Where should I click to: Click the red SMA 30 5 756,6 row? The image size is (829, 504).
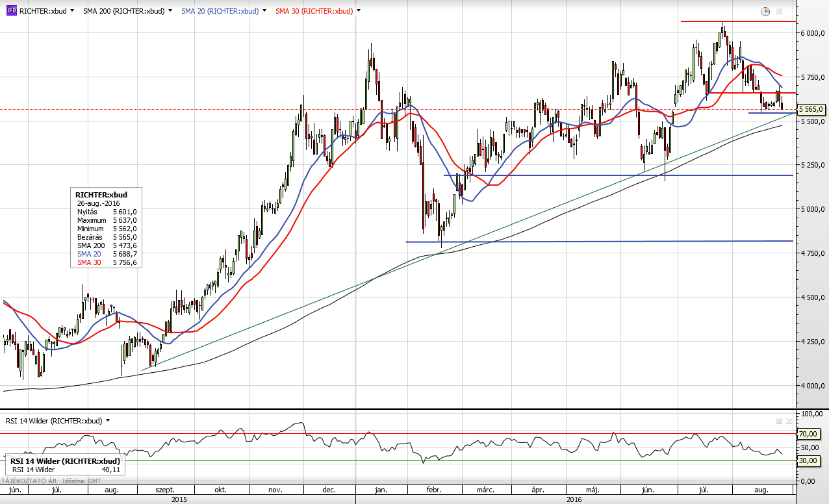pyautogui.click(x=107, y=262)
